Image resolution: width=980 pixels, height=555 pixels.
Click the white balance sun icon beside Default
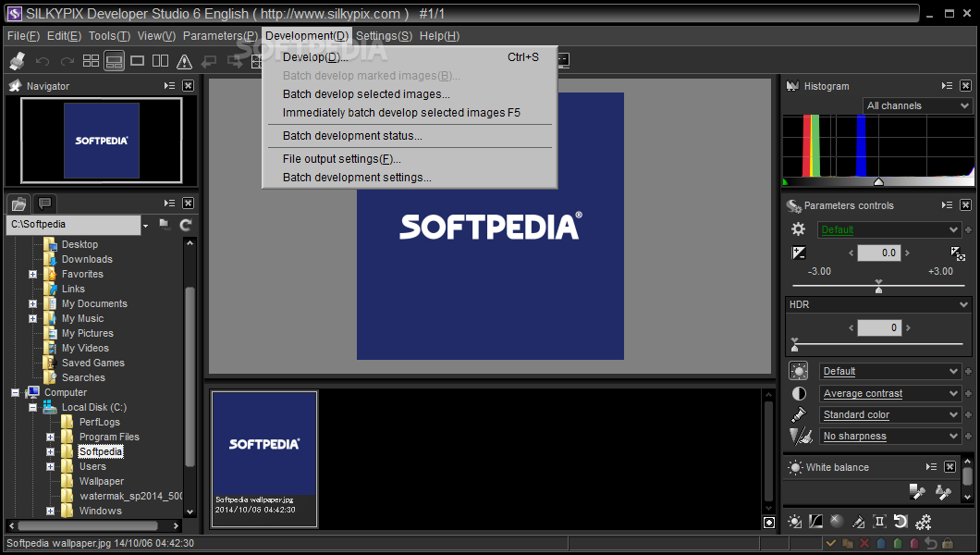click(x=798, y=371)
